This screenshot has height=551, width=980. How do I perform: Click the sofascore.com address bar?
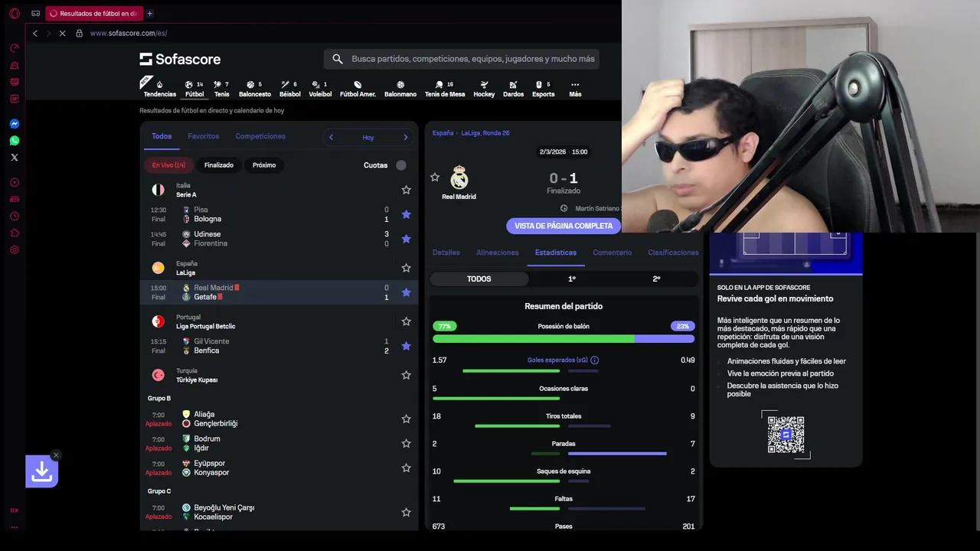click(x=129, y=34)
